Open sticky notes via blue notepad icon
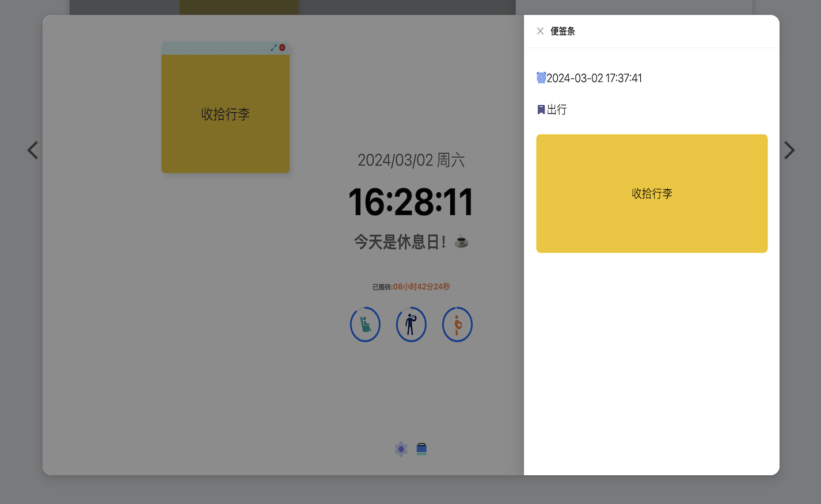Image resolution: width=821 pixels, height=504 pixels. tap(421, 449)
